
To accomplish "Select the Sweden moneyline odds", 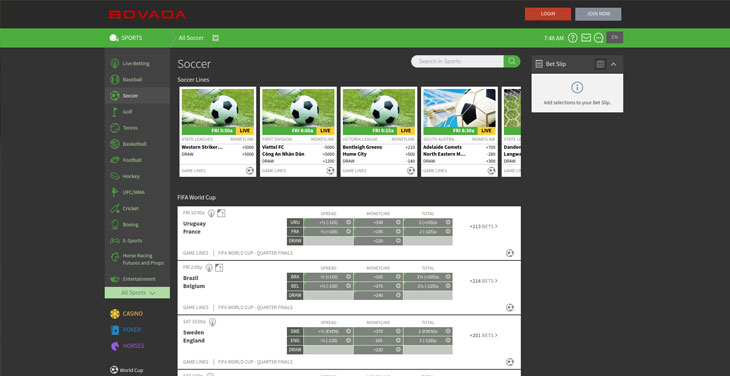I will click(378, 331).
